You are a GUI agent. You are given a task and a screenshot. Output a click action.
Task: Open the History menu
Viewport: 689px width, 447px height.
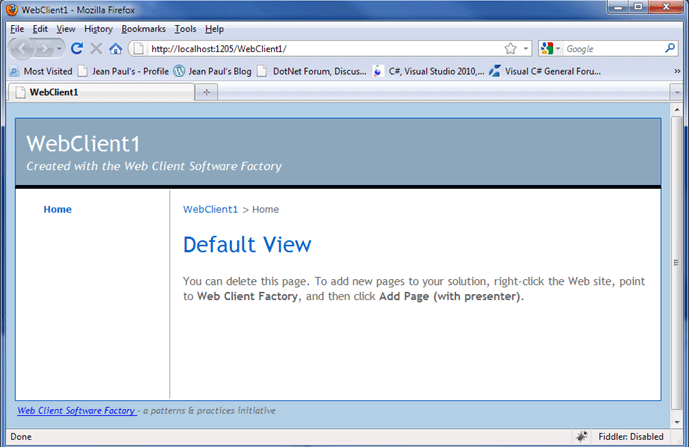click(98, 29)
